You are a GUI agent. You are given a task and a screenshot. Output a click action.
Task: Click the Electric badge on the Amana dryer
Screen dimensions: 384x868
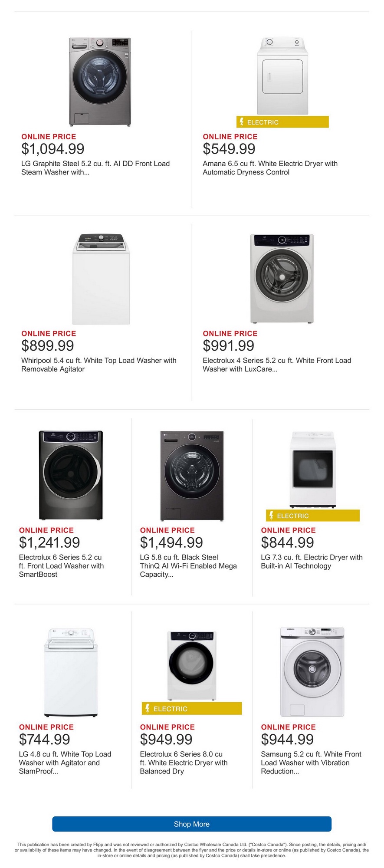click(282, 122)
